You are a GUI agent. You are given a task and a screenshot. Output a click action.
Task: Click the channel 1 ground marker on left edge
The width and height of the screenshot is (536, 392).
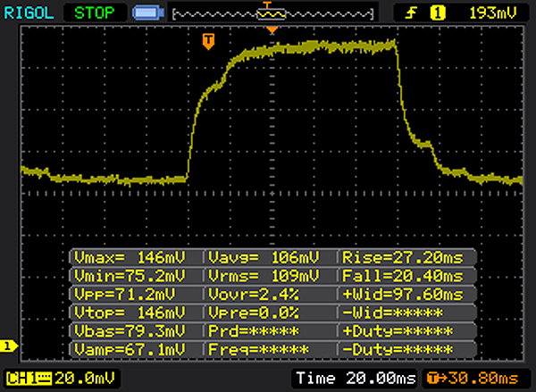[9, 346]
